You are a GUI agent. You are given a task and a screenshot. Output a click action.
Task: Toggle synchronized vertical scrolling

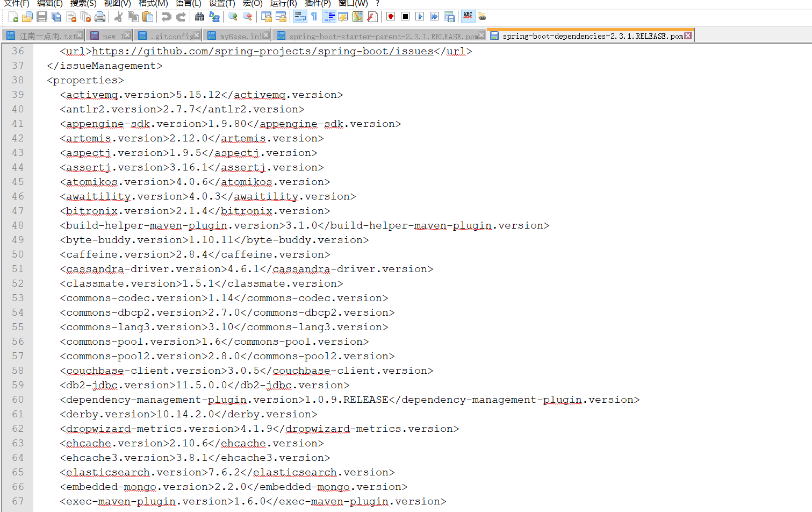[x=266, y=17]
